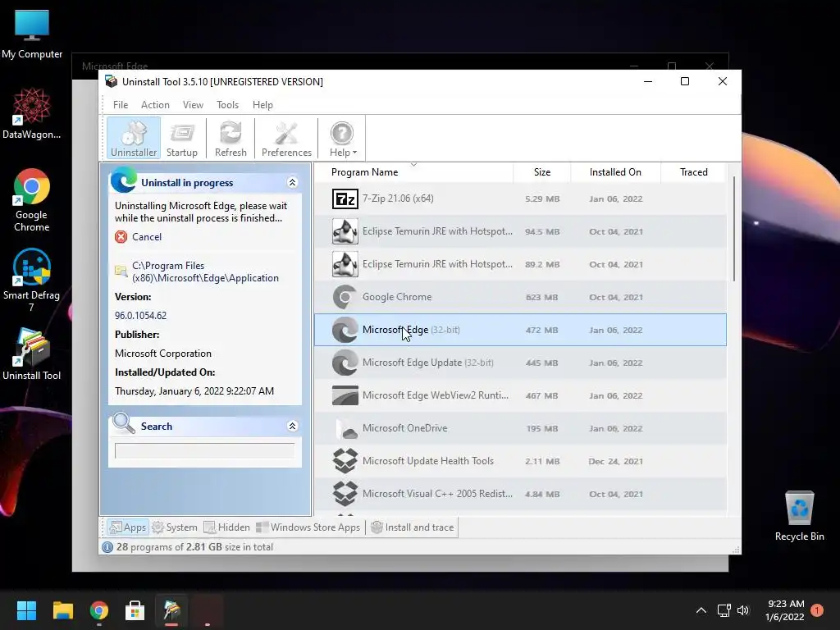Click the Edge logo in uninstall panel

click(x=124, y=180)
